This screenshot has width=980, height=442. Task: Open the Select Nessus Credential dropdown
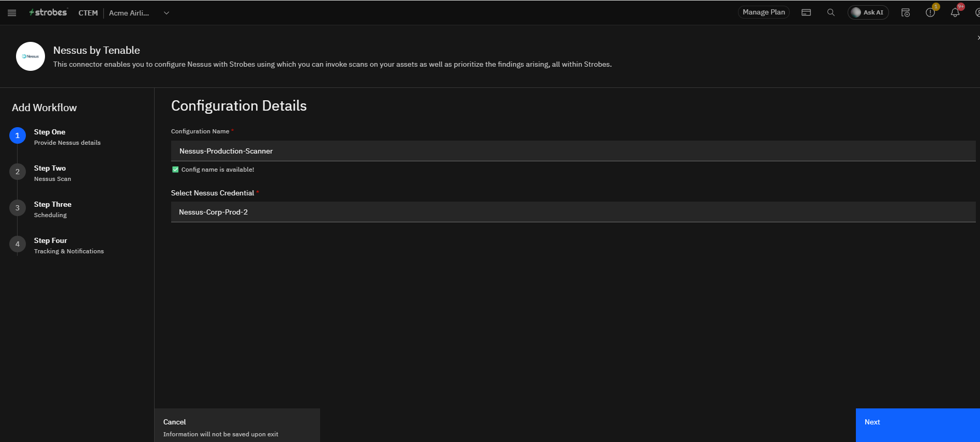(x=573, y=212)
